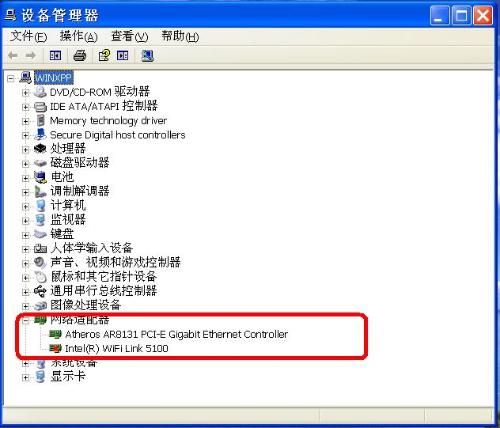Click Scan for hardware changes icon
This screenshot has height=428, width=500.
(147, 56)
